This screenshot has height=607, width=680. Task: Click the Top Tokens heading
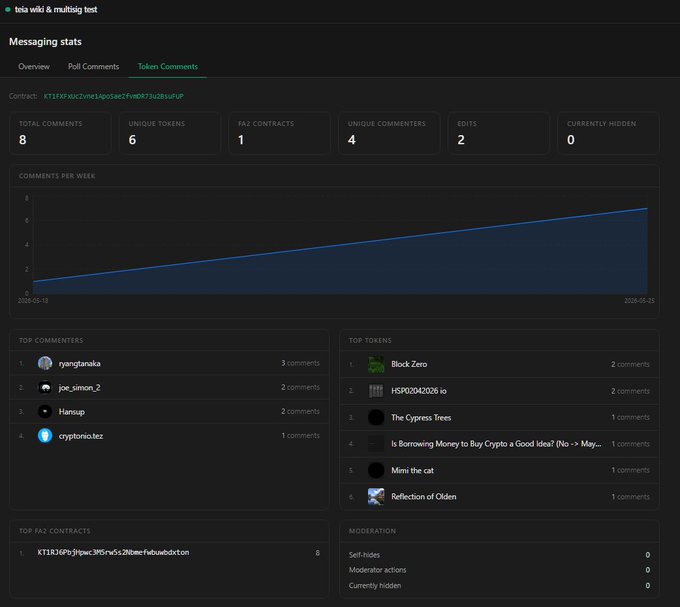pyautogui.click(x=370, y=340)
